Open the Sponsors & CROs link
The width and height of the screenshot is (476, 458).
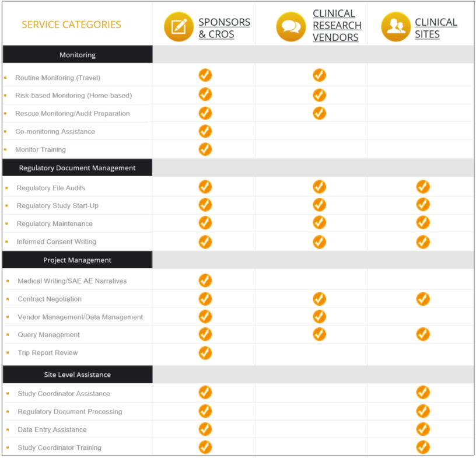click(225, 28)
